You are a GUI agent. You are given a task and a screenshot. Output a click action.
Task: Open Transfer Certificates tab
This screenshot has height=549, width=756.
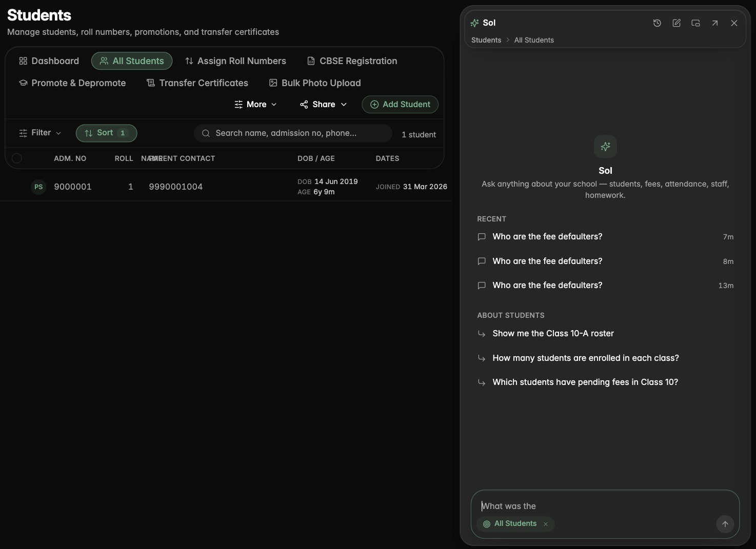[197, 83]
